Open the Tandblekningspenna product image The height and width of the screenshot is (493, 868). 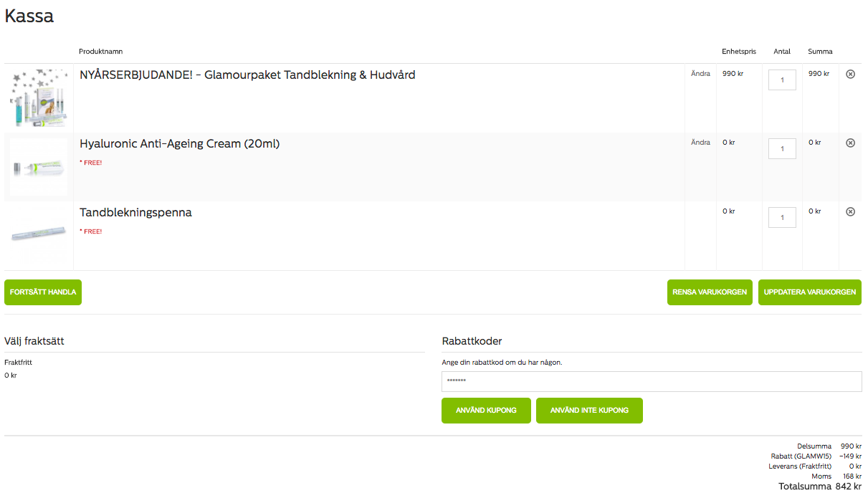click(x=39, y=236)
